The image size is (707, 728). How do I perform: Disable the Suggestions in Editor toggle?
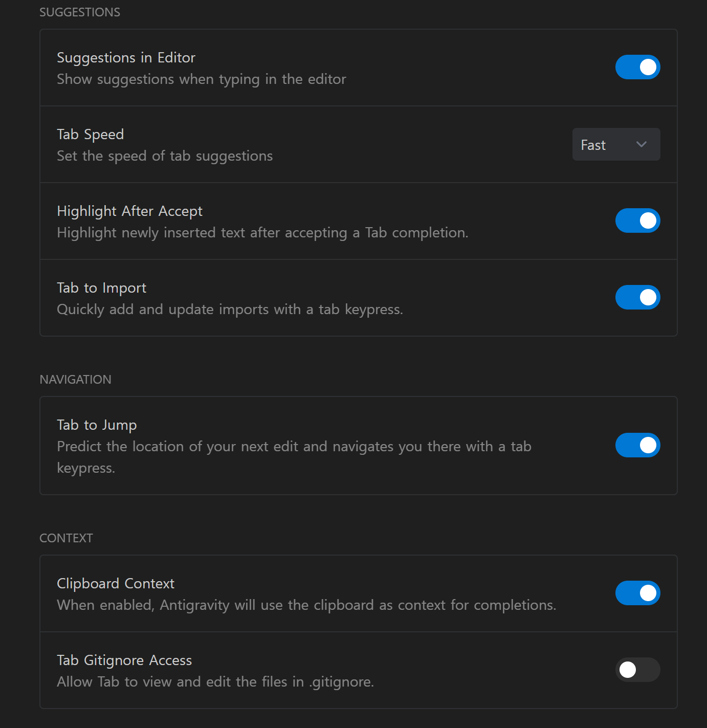(637, 67)
